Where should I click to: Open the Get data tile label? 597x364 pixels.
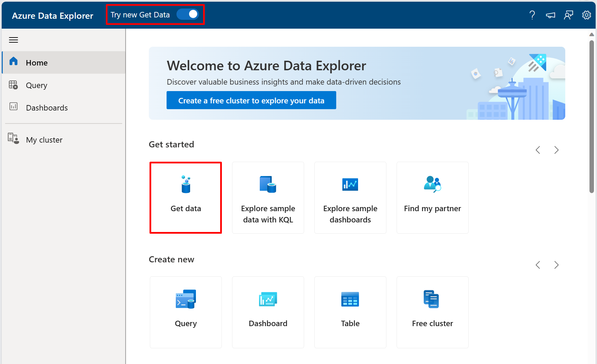click(x=186, y=208)
